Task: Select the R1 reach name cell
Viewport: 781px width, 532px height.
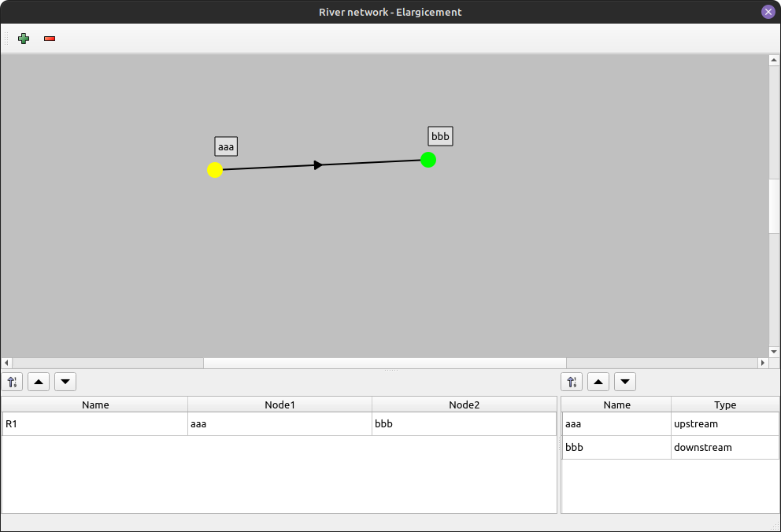Action: pyautogui.click(x=94, y=424)
